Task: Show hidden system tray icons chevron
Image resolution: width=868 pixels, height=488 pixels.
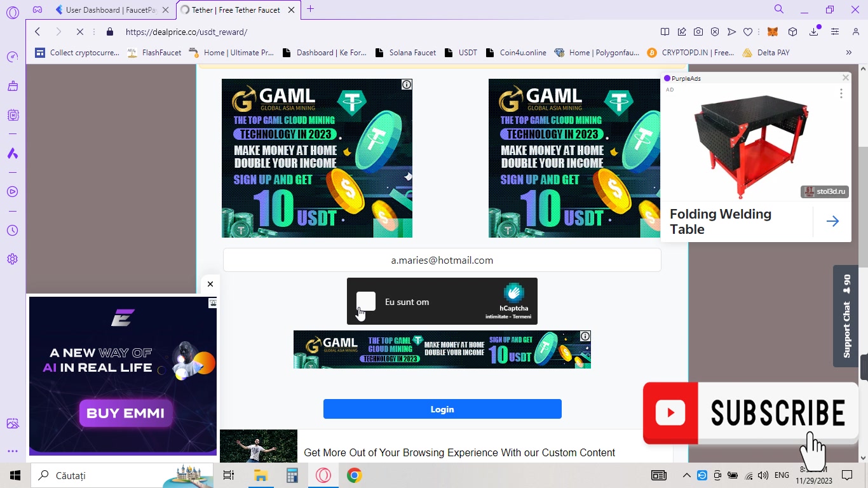Action: (x=686, y=475)
